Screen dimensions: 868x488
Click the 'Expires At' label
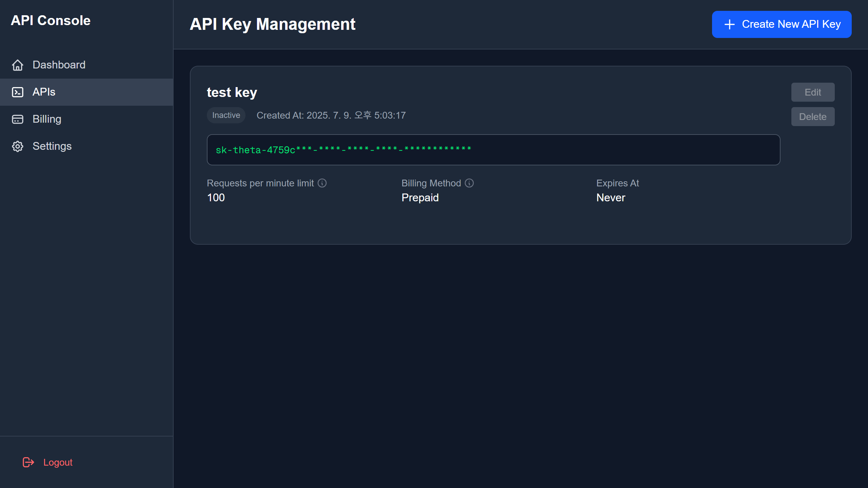(x=617, y=183)
